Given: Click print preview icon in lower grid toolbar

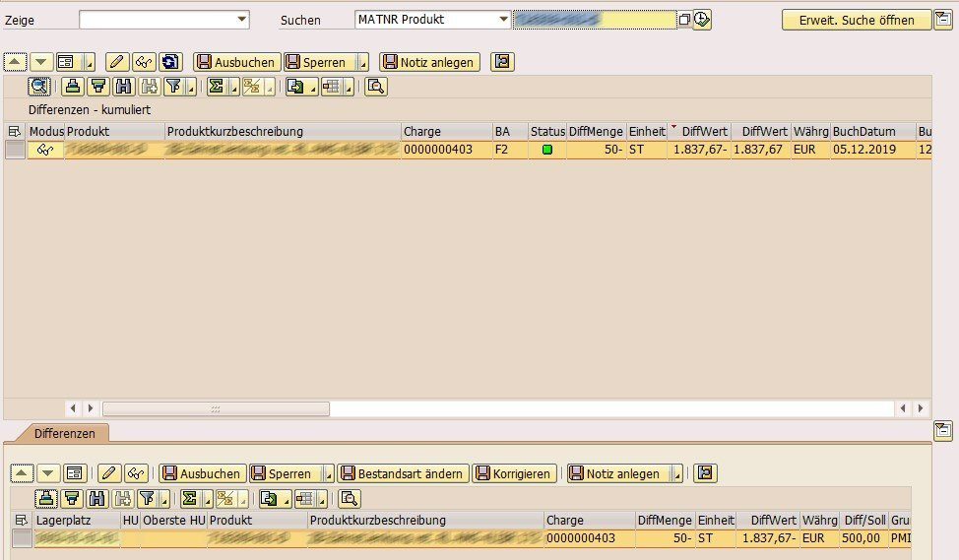Looking at the screenshot, I should [349, 497].
